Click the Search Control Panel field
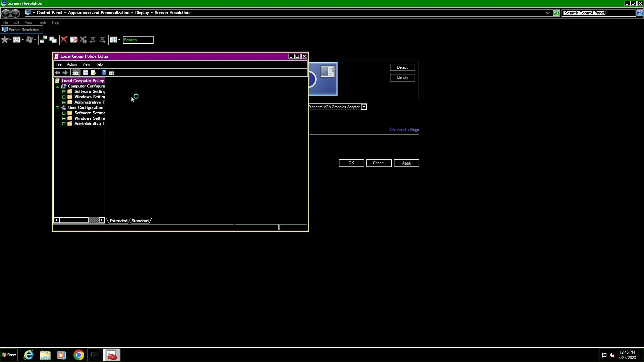Viewport: 644px width, 362px height. point(599,13)
